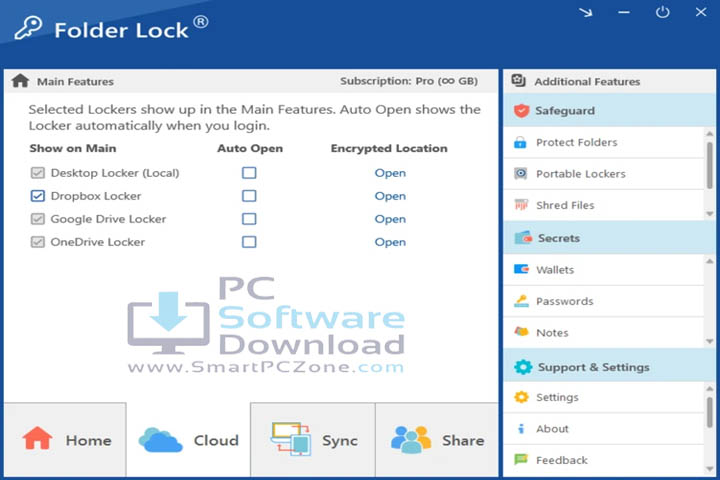Open the Feedback entry
Viewport: 720px width, 480px height.
tap(604, 460)
